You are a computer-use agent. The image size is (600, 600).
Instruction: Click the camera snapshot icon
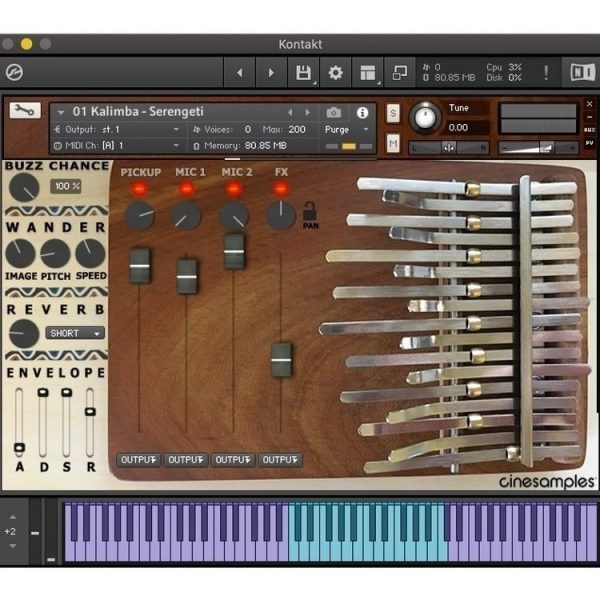pos(334,112)
